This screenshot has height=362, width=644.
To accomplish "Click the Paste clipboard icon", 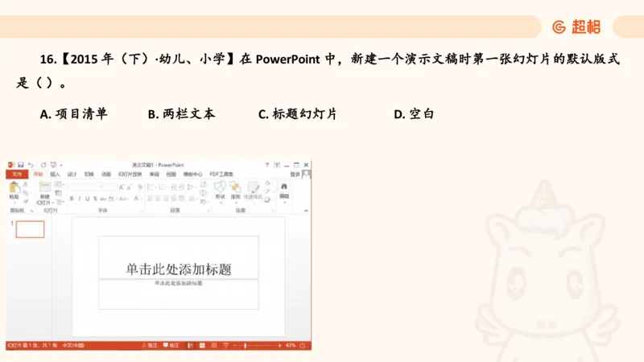I will (14, 188).
